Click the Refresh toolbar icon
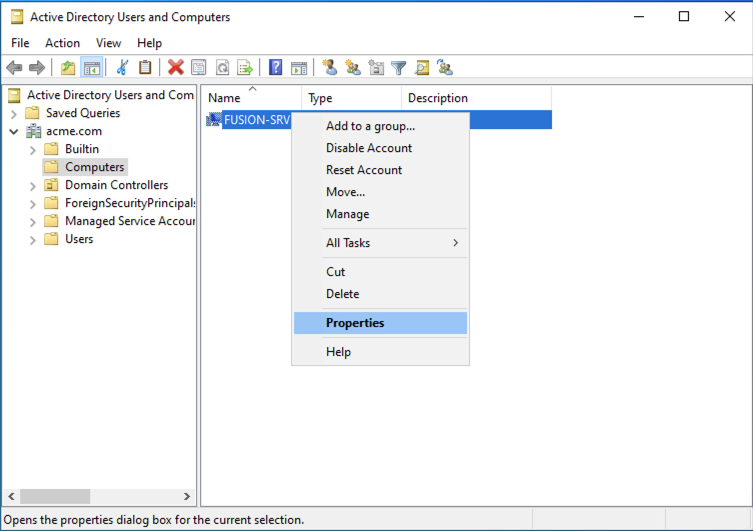Screen dimensions: 753x531 (x=222, y=68)
